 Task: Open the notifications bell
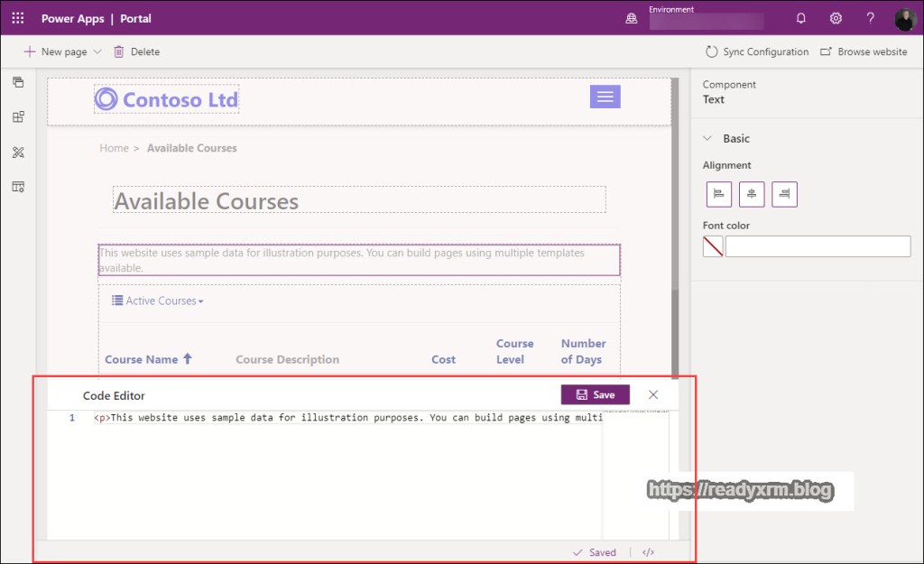(x=800, y=18)
